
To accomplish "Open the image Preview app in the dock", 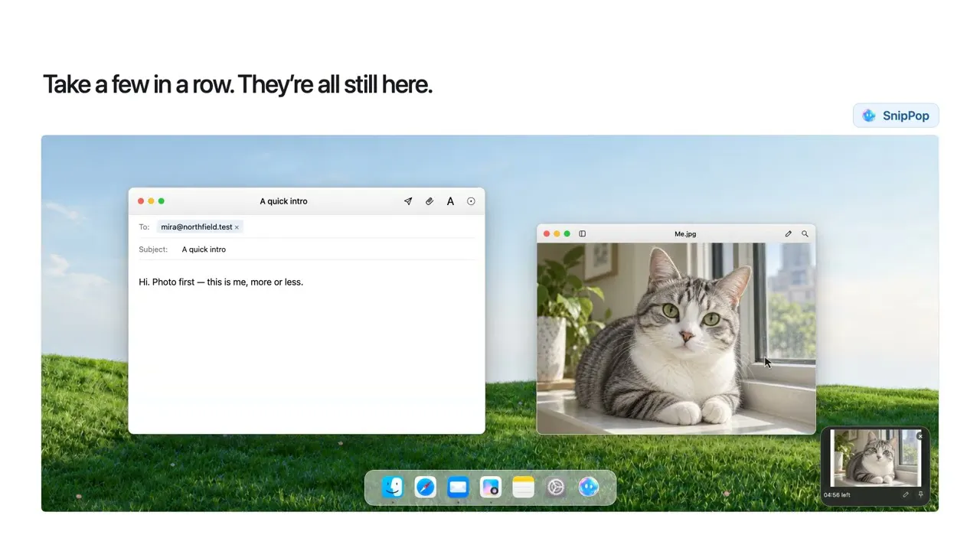I will tap(491, 487).
